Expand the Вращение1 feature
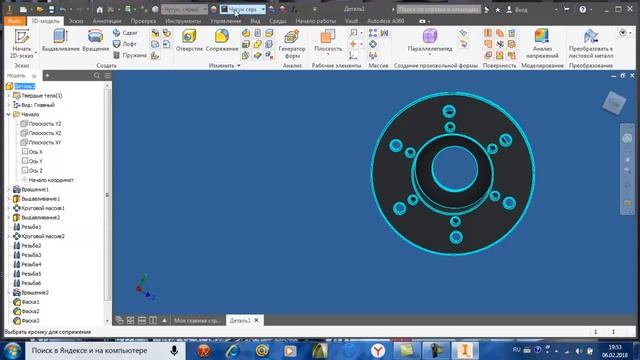This screenshot has width=640, height=360. [x=9, y=189]
